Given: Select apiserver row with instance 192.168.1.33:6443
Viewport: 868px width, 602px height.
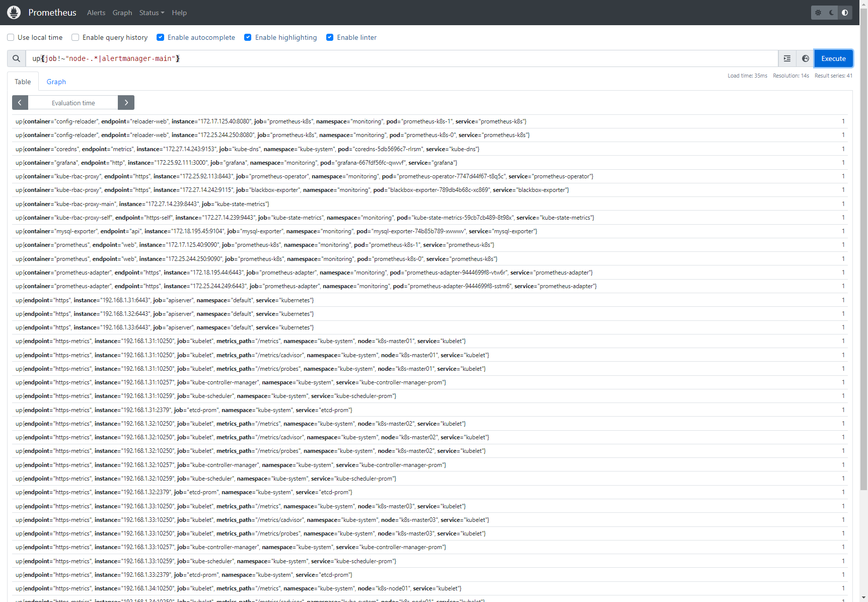Looking at the screenshot, I should (430, 327).
